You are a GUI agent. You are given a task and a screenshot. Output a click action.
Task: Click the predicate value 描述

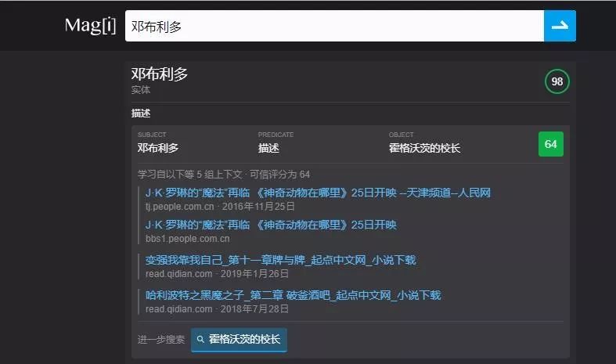click(x=268, y=148)
